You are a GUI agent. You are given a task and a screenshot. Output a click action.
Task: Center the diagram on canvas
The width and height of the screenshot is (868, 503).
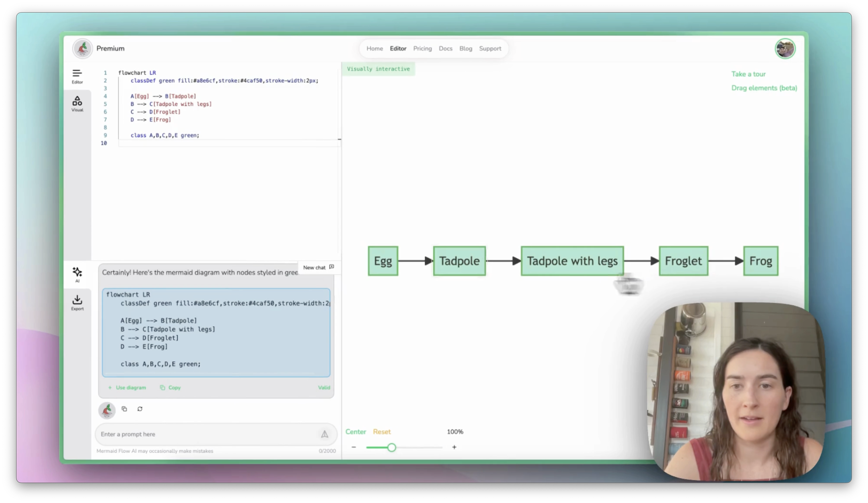coord(356,431)
